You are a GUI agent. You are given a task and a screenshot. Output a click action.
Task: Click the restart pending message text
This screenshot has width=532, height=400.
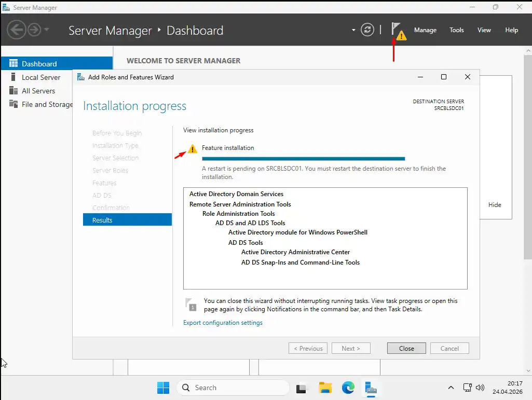click(x=324, y=173)
